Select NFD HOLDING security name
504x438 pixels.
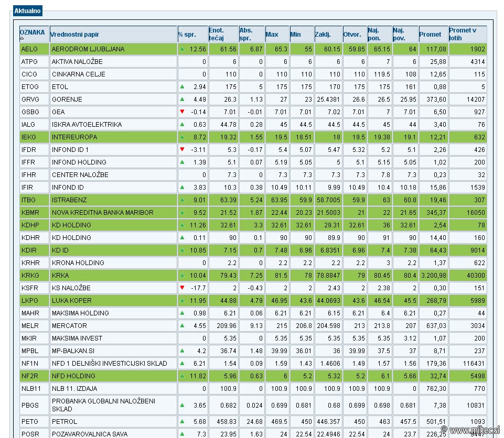73,376
